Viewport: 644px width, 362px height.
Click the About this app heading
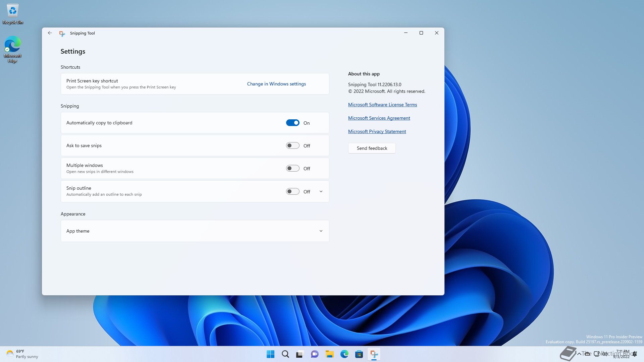(x=364, y=74)
